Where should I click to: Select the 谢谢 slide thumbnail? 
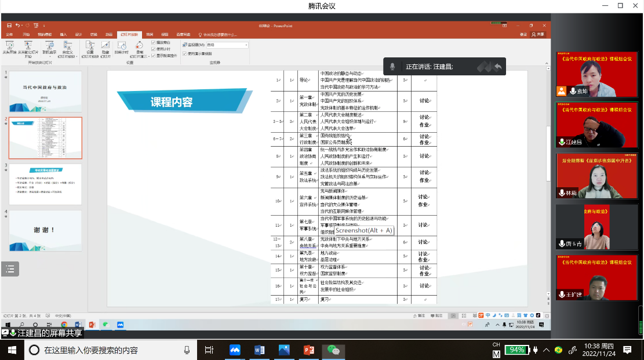[45, 230]
